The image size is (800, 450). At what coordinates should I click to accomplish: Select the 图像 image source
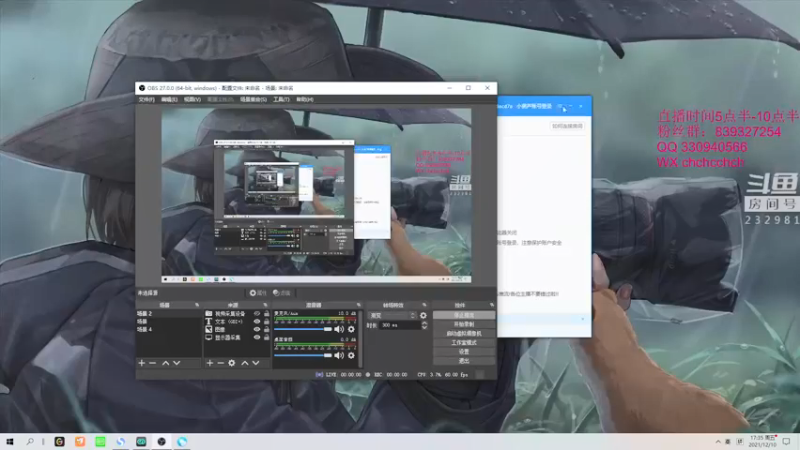tap(237, 330)
